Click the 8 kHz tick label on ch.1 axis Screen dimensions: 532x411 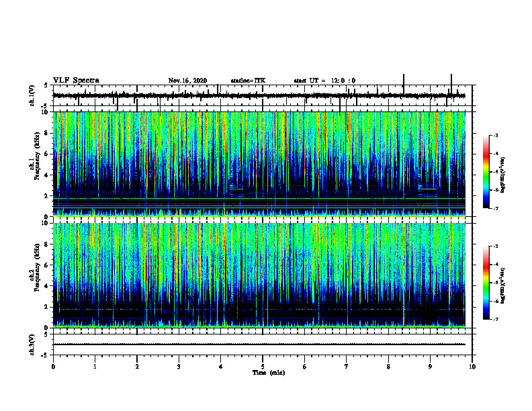pyautogui.click(x=46, y=133)
